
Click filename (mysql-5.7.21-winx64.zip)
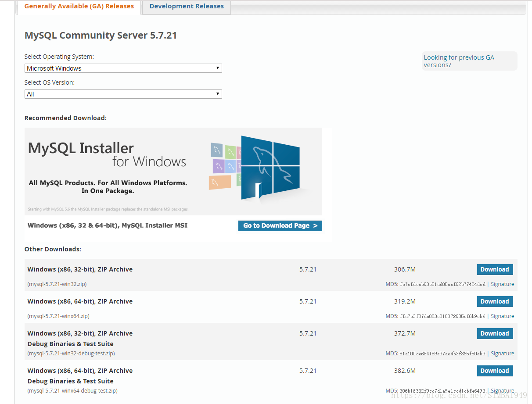tap(58, 316)
